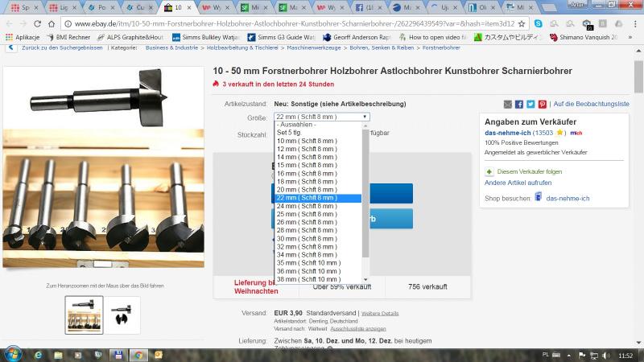Open the Windows Start menu
The width and height of the screenshot is (644, 362).
coord(13,354)
